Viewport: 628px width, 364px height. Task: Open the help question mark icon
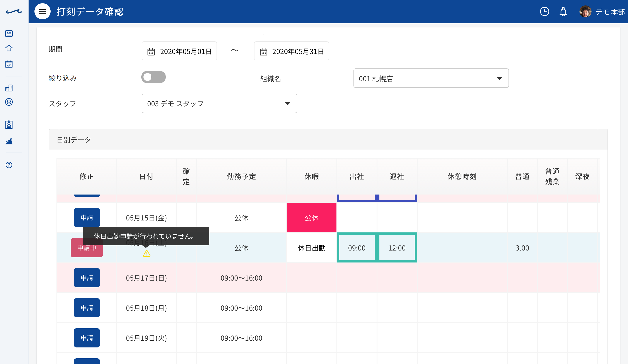coord(9,165)
